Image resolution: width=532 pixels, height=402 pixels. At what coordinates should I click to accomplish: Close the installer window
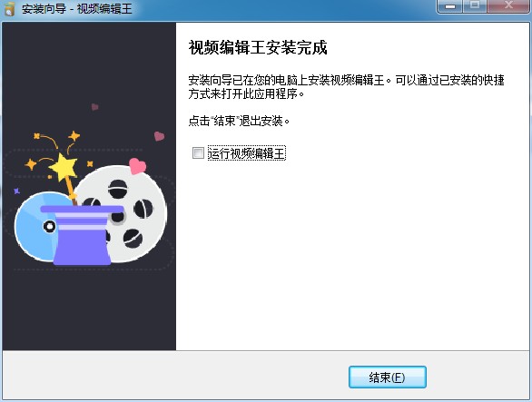click(x=508, y=5)
